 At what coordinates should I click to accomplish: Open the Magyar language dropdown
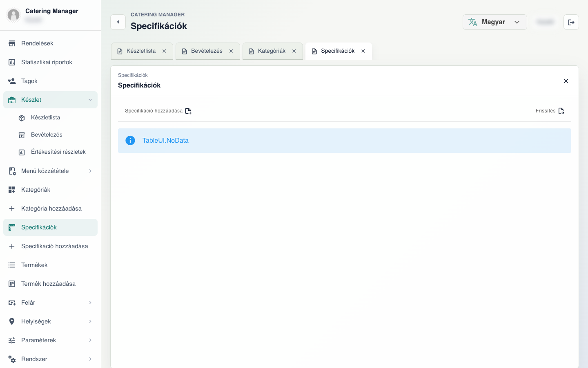pyautogui.click(x=495, y=22)
